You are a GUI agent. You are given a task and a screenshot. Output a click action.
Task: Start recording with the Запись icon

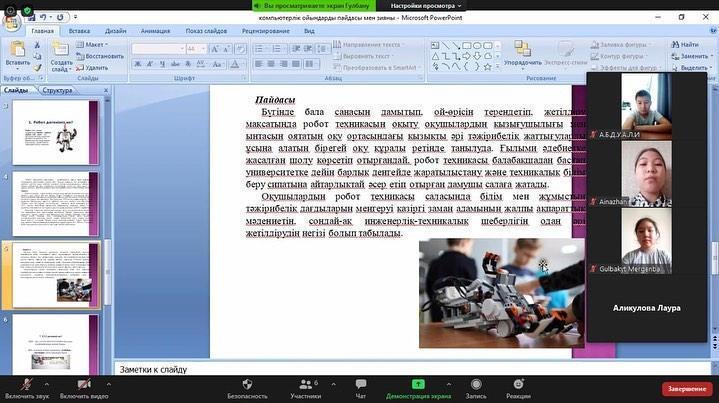coord(475,387)
